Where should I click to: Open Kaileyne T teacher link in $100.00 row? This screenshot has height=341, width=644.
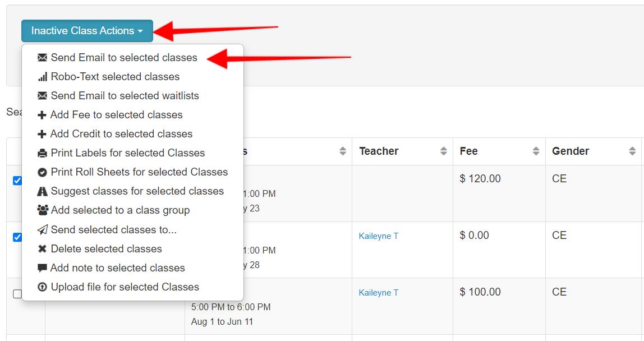(x=379, y=293)
